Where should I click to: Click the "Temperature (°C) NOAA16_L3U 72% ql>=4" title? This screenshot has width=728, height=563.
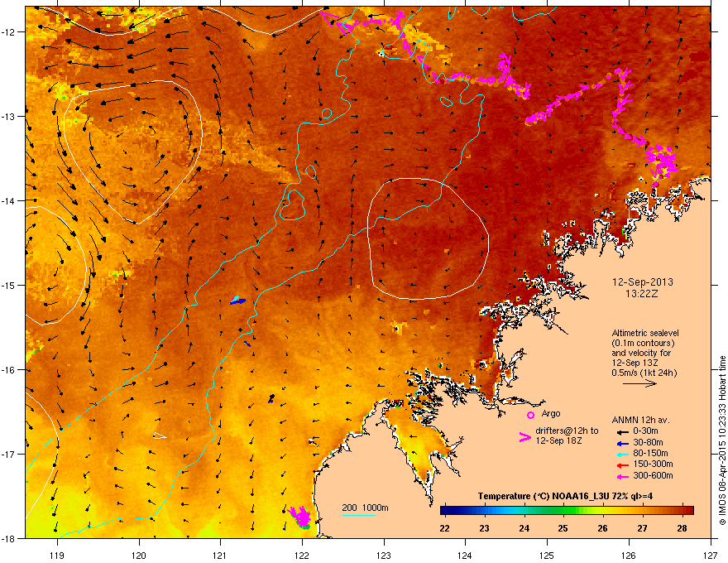565,496
